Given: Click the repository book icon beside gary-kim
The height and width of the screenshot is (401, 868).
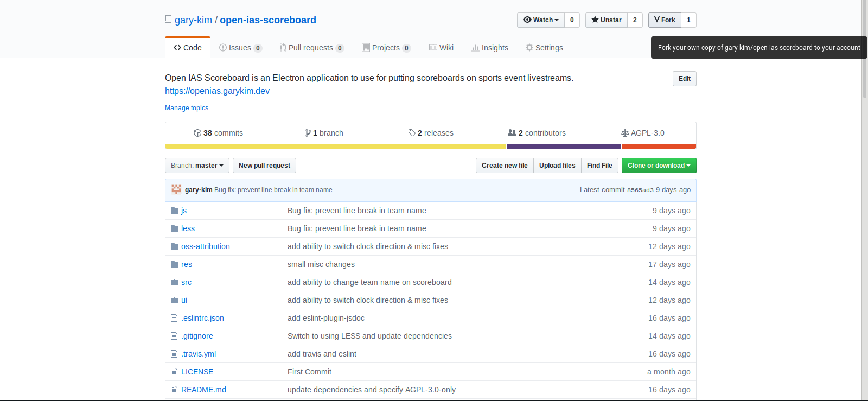Looking at the screenshot, I should 168,20.
